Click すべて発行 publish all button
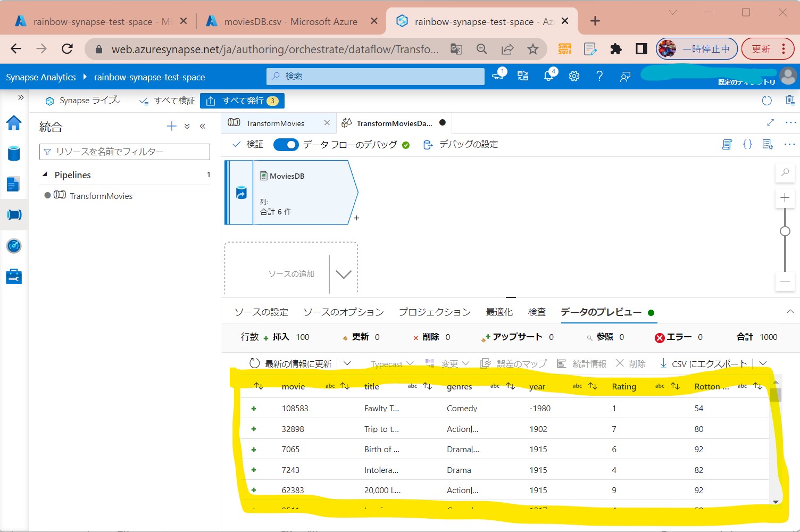Screen dimensions: 800x532 tap(242, 101)
